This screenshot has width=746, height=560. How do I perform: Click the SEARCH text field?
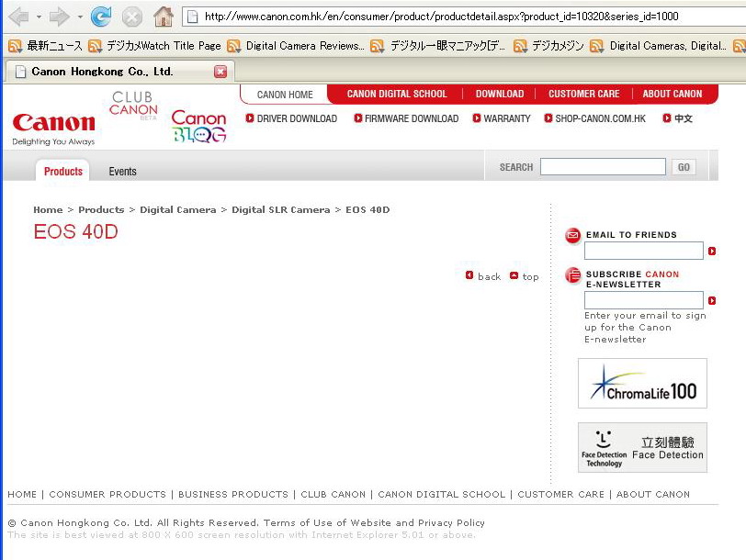click(x=603, y=167)
